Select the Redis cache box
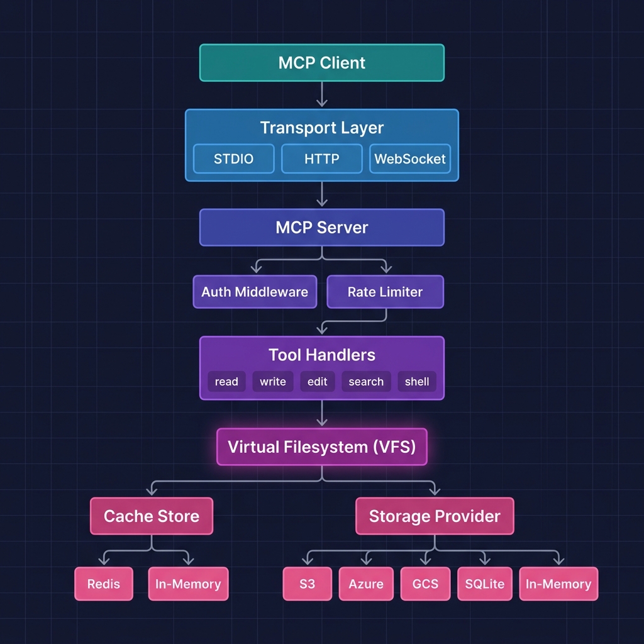 (x=104, y=584)
